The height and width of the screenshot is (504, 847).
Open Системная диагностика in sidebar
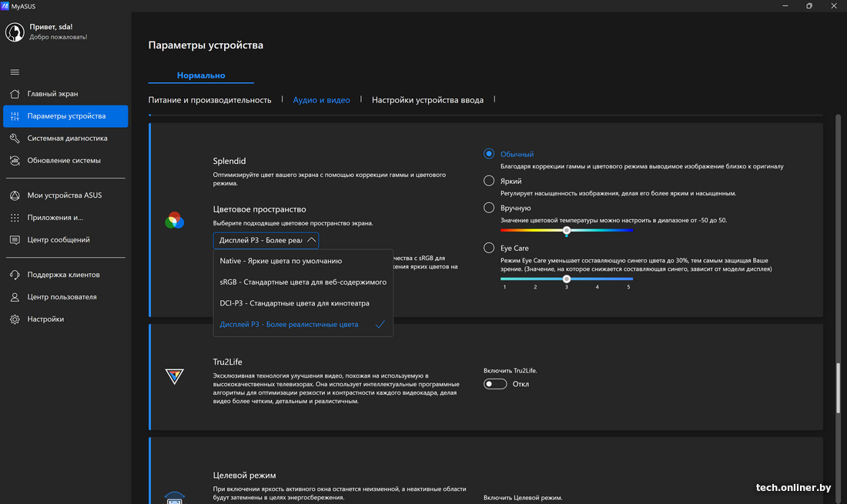(65, 139)
